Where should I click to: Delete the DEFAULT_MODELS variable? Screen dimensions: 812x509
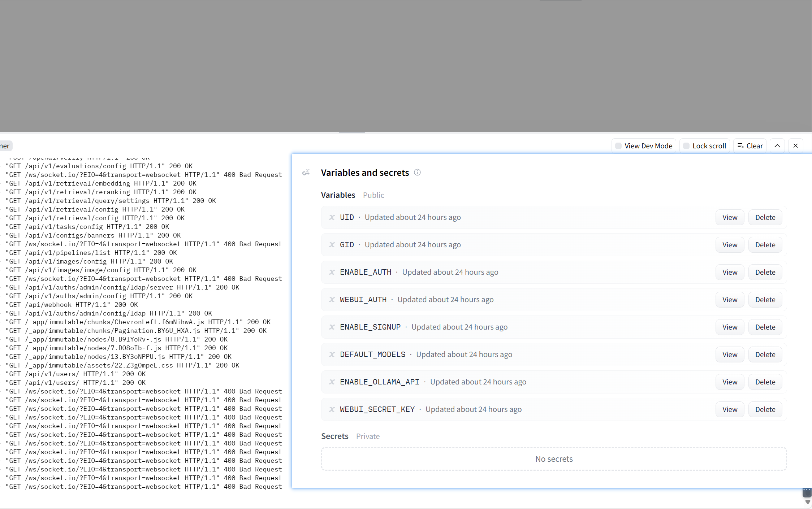coord(765,354)
